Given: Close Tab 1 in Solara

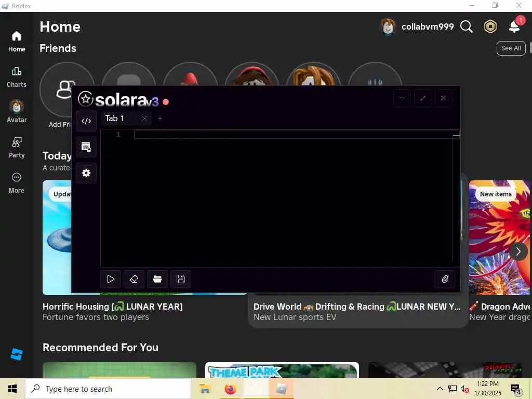Looking at the screenshot, I should tap(144, 118).
